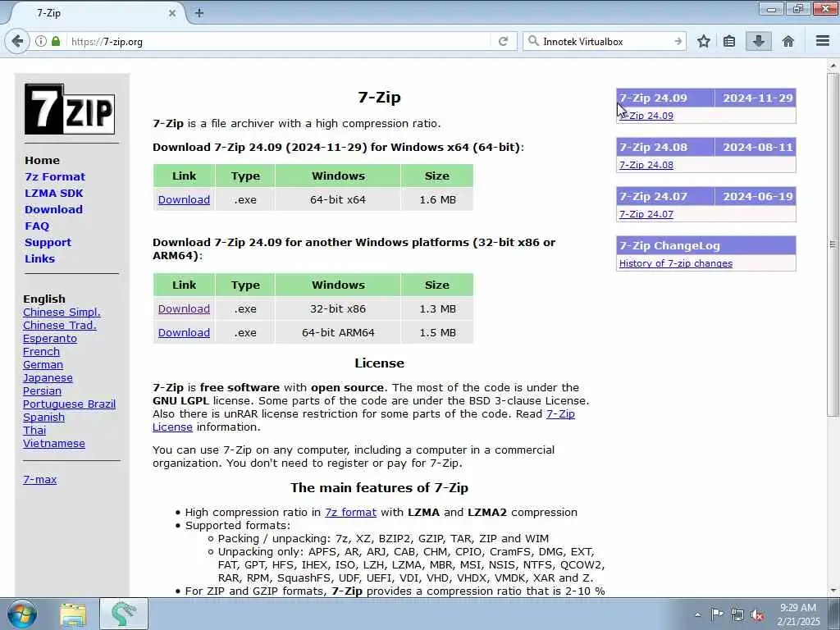Image resolution: width=840 pixels, height=630 pixels.
Task: Download the 32-bit x86 exe
Action: [x=184, y=309]
